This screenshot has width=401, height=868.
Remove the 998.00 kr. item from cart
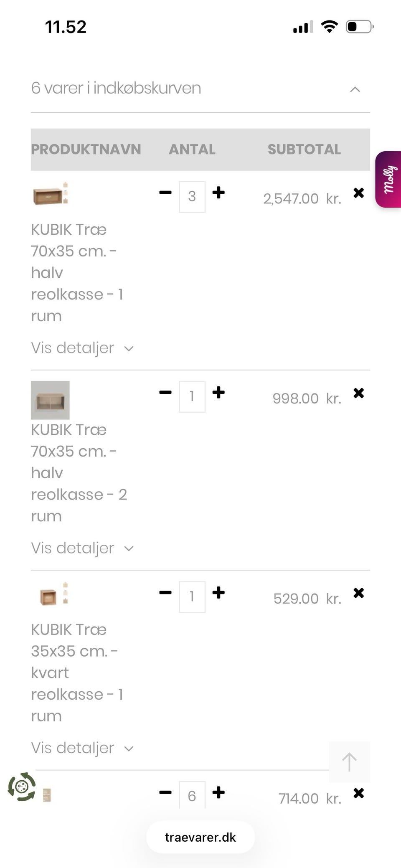click(358, 393)
